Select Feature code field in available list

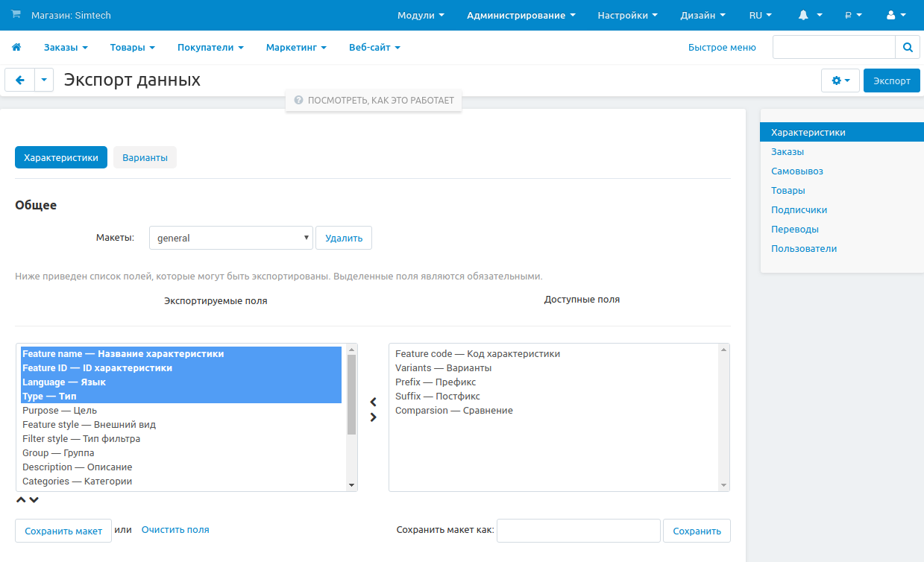point(477,354)
